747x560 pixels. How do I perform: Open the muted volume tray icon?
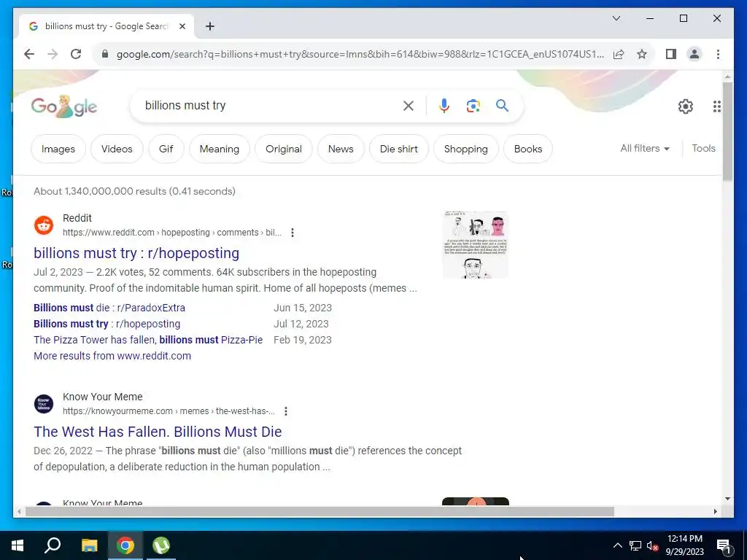pos(653,545)
